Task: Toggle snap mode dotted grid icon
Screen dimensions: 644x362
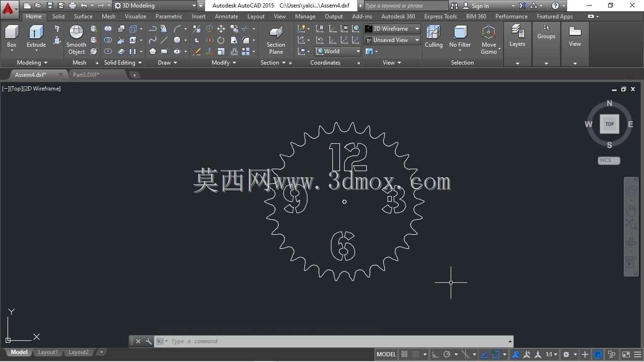Action: pyautogui.click(x=415, y=354)
